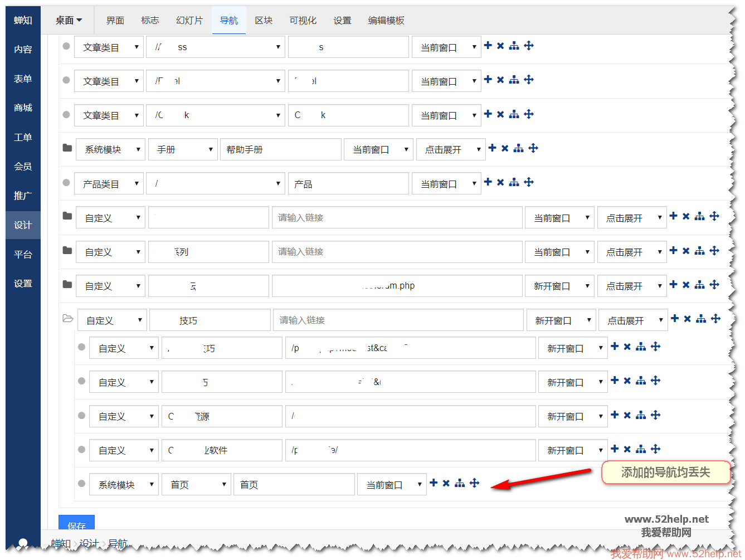This screenshot has height=560, width=745.
Task: Click the add icon in the 首页 row
Action: pyautogui.click(x=434, y=483)
